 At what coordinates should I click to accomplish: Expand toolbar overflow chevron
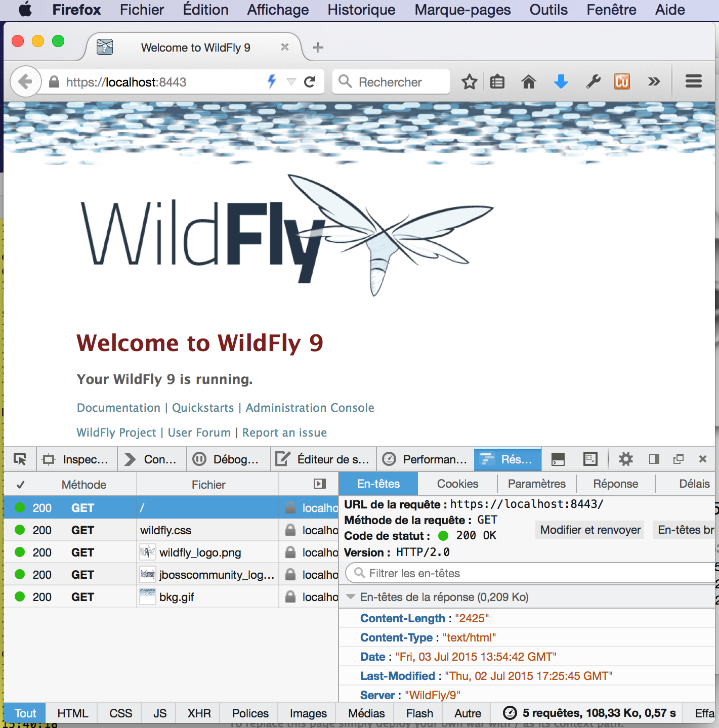point(654,81)
